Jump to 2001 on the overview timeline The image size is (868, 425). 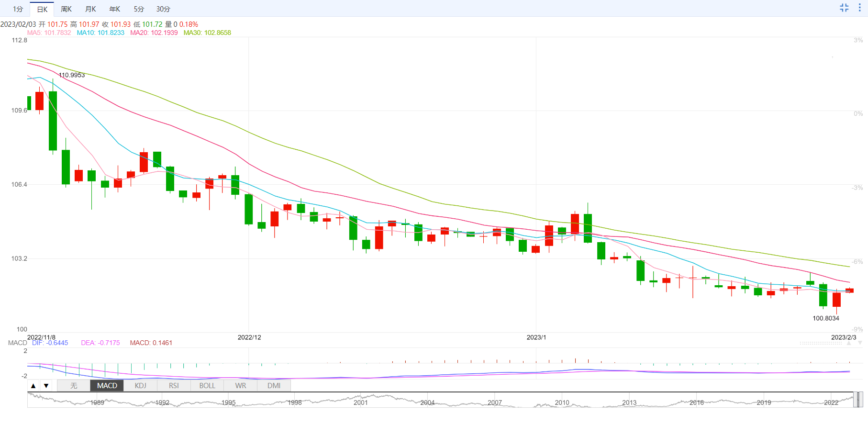[x=361, y=403]
